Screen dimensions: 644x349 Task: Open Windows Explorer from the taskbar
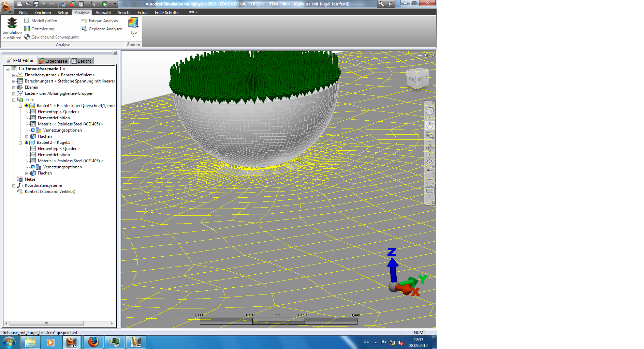click(30, 342)
